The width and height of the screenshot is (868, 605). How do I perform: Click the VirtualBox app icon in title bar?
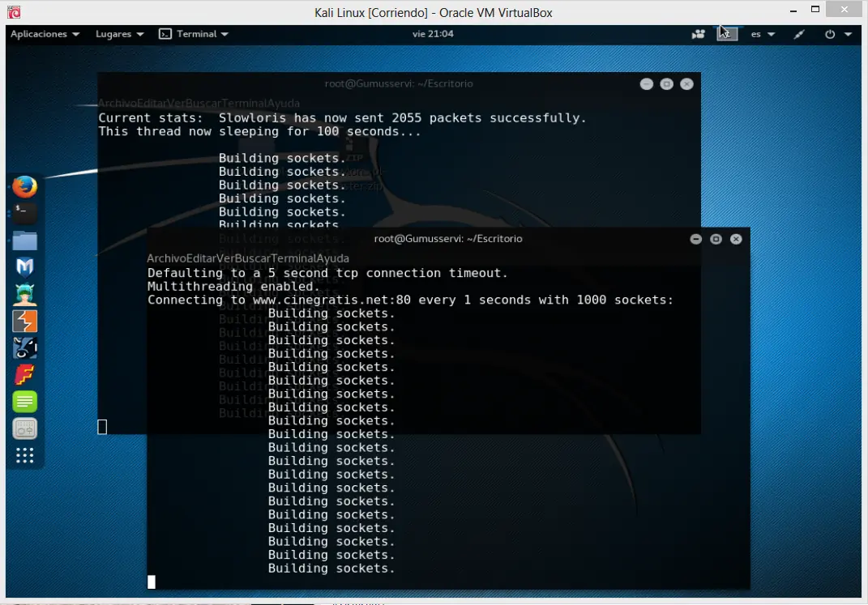pyautogui.click(x=14, y=12)
